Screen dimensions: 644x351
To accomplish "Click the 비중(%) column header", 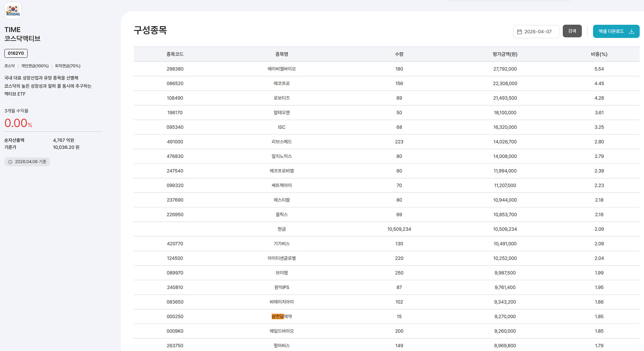I will pyautogui.click(x=599, y=54).
